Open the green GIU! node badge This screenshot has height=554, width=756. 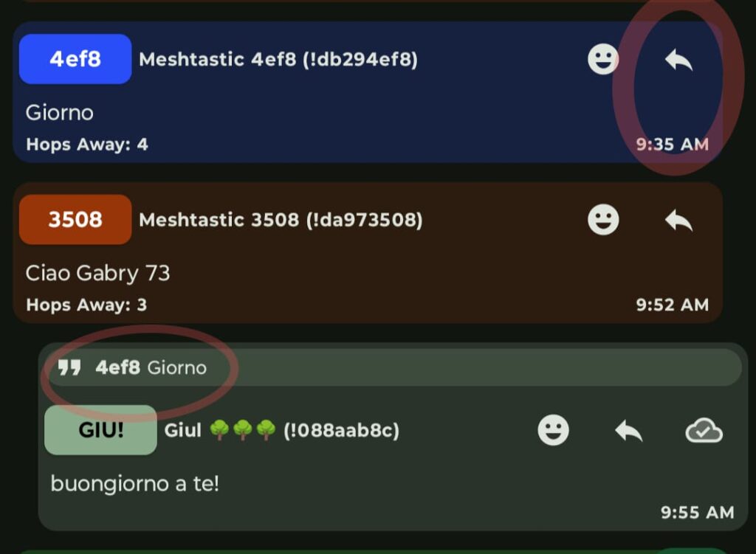pos(100,430)
